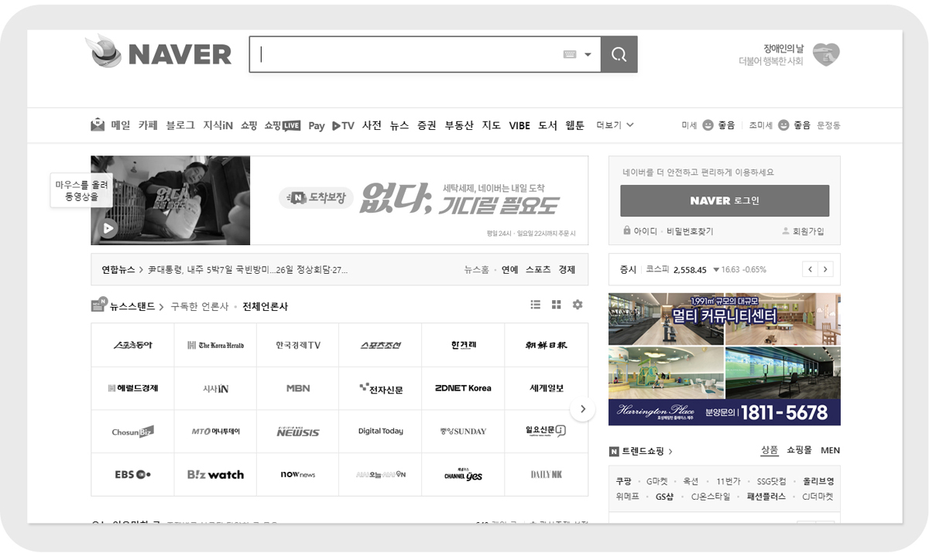Open 카페 in the navigation bar
Screen dimensions: 929x560
point(148,125)
